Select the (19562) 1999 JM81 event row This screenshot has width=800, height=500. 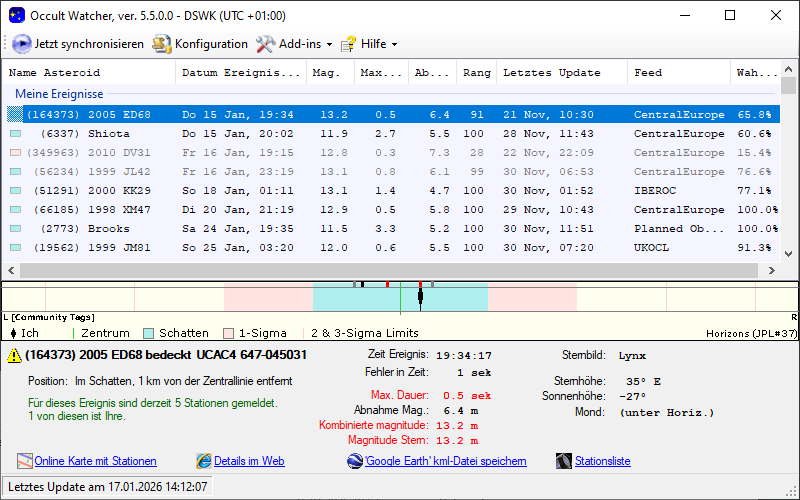[x=393, y=247]
